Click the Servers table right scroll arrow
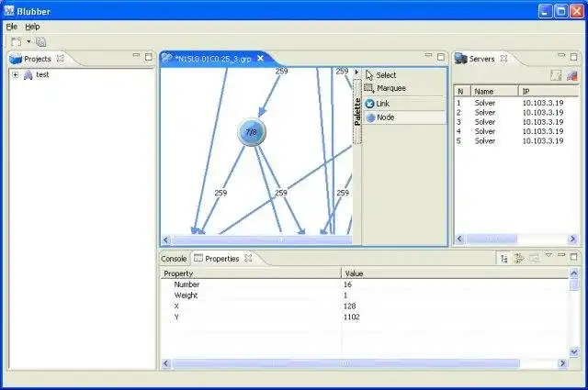588x390 pixels. coord(573,239)
